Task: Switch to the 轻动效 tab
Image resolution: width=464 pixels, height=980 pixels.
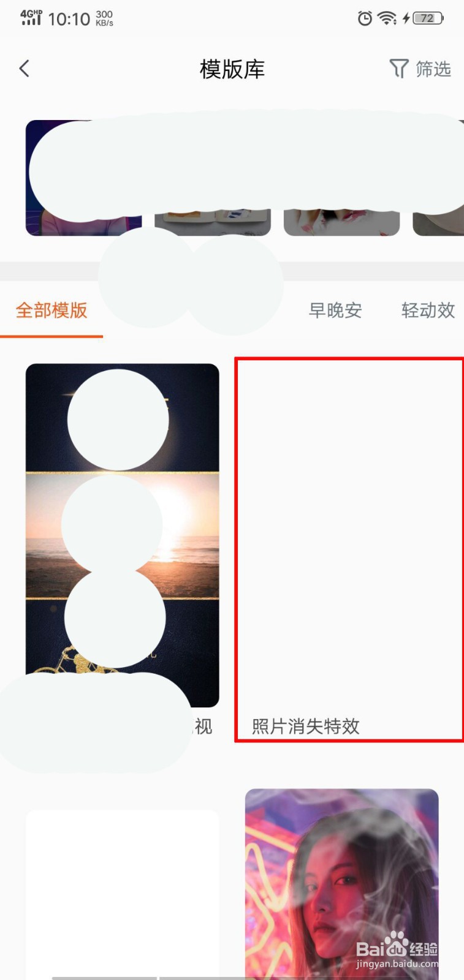Action: (x=428, y=311)
